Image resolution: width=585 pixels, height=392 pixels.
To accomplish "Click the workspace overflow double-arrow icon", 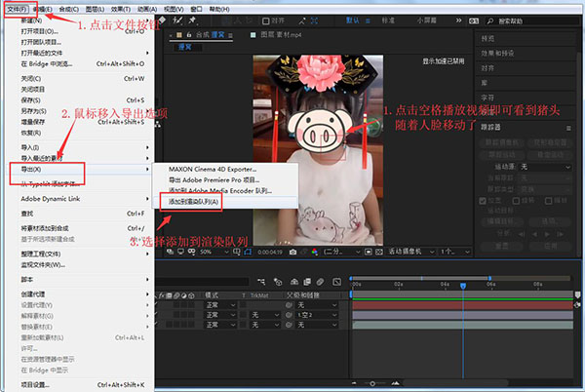I will (458, 20).
